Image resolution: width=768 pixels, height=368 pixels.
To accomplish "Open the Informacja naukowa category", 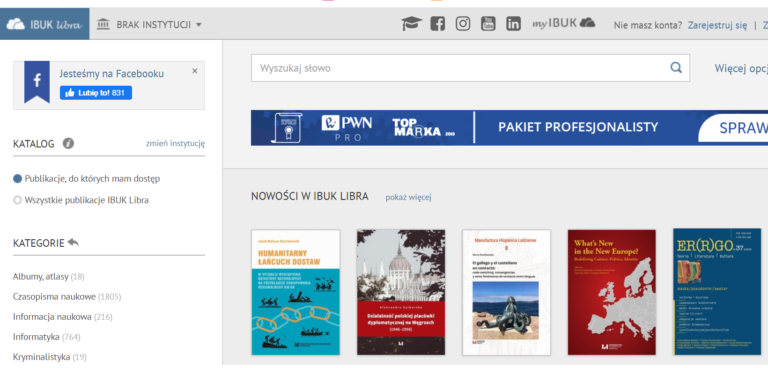I will tap(52, 317).
